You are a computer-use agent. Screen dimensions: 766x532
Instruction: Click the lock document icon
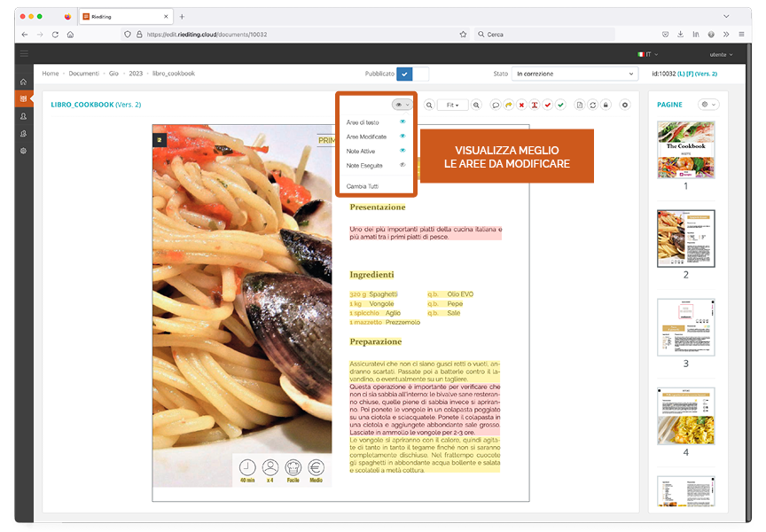point(606,105)
